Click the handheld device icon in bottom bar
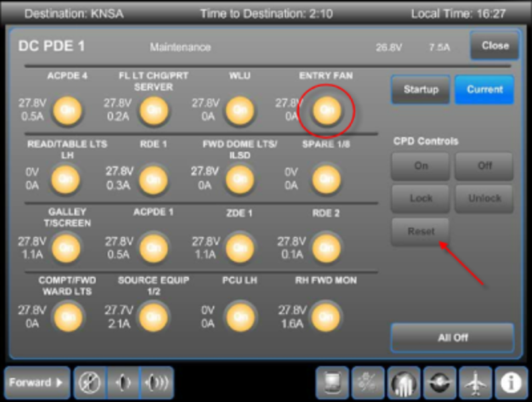 coord(332,383)
